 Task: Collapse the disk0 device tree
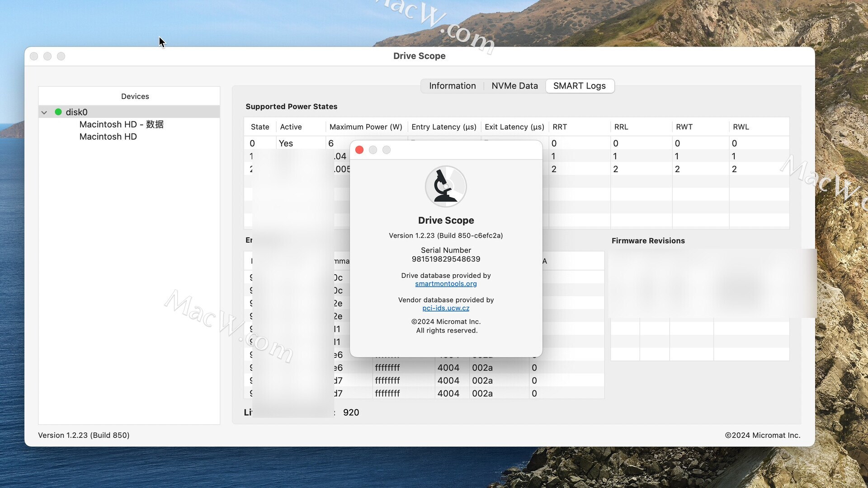(44, 112)
